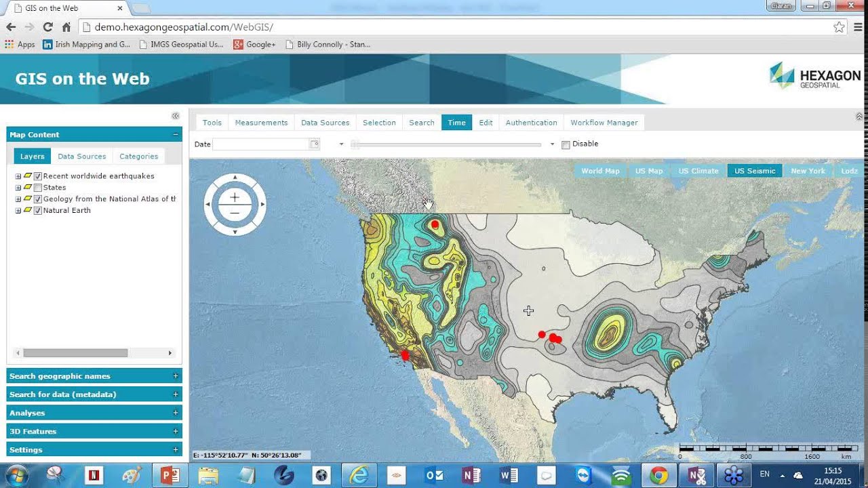The image size is (868, 488).
Task: Click the red earthquake dot near Los Angeles
Action: coord(405,355)
